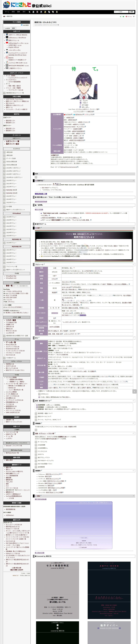Viewport: 138px width, 644px height.
Task: Expand the 虚空教 membership section
Action: click(36, 205)
